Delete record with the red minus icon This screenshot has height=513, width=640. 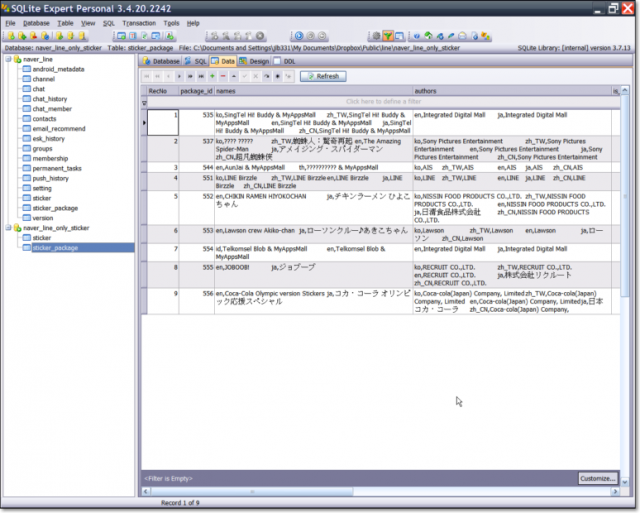(x=223, y=76)
